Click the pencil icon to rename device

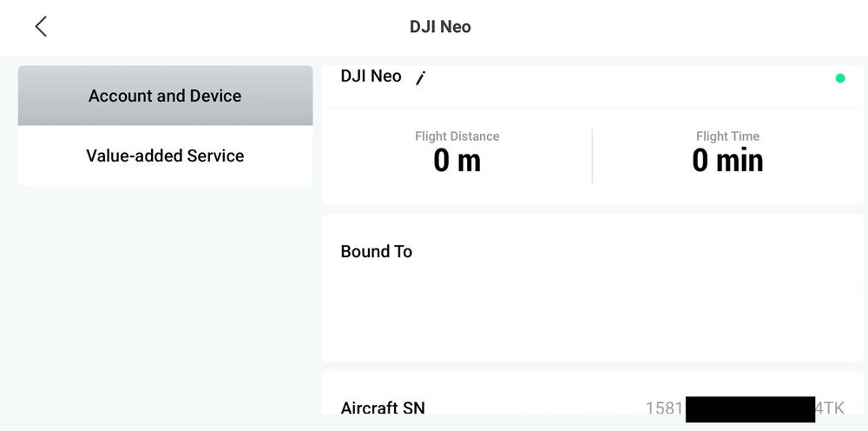click(x=421, y=78)
